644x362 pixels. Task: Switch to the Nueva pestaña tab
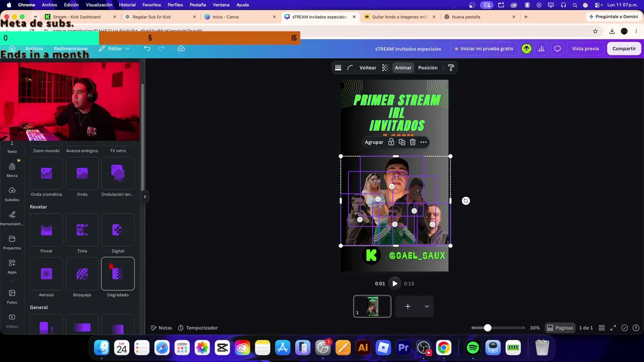(x=480, y=17)
